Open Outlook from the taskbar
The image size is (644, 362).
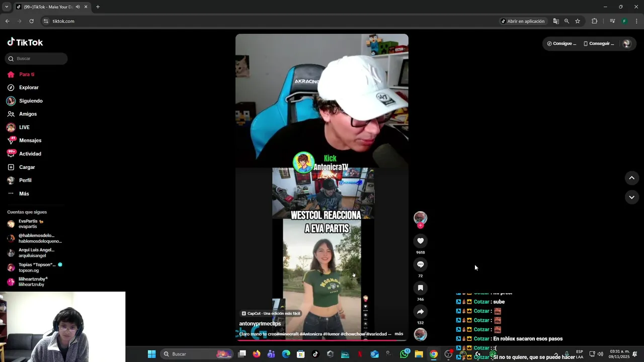coord(374,354)
